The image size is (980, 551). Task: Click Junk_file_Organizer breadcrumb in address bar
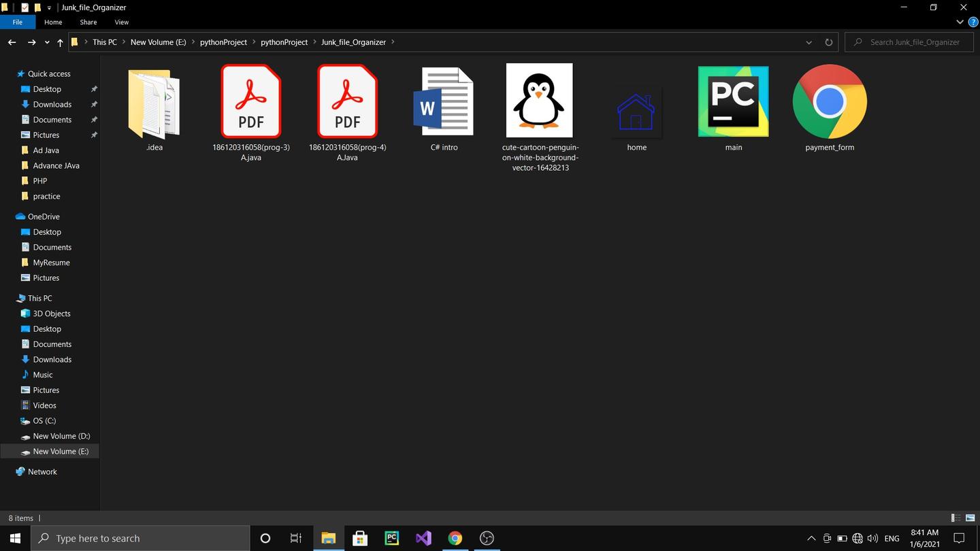coord(353,42)
